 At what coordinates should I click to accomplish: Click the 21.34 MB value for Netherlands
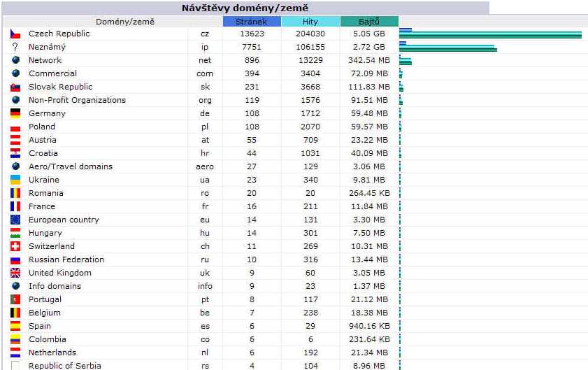tap(369, 353)
